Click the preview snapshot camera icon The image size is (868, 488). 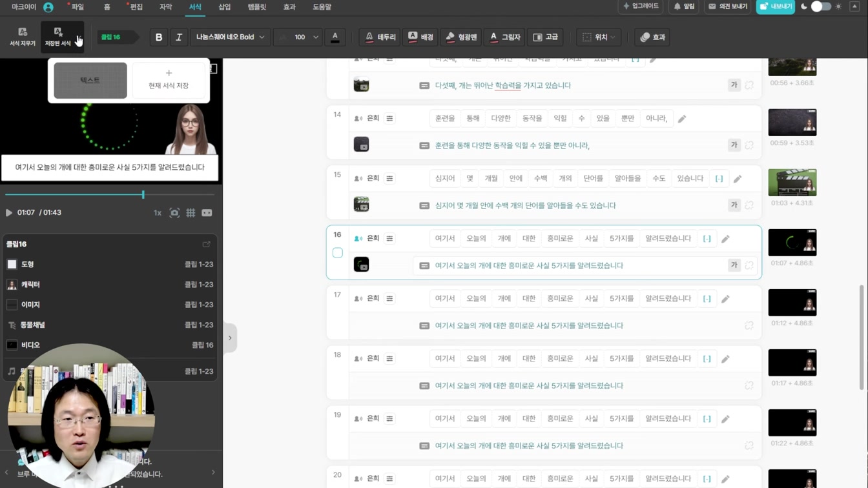pyautogui.click(x=174, y=212)
